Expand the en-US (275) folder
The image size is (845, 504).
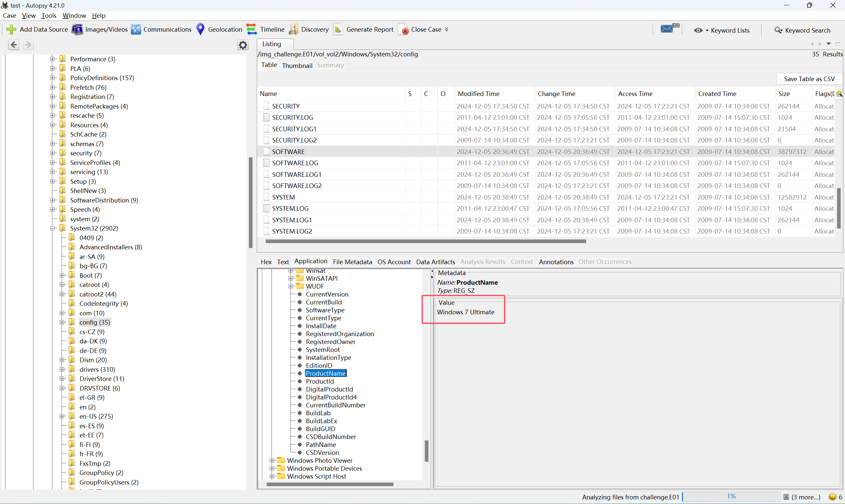coord(62,416)
